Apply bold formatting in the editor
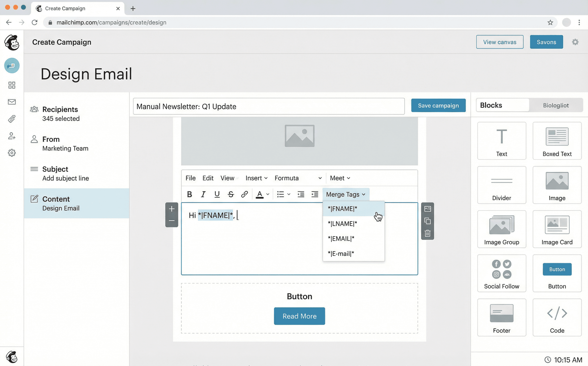588x366 pixels. 190,194
